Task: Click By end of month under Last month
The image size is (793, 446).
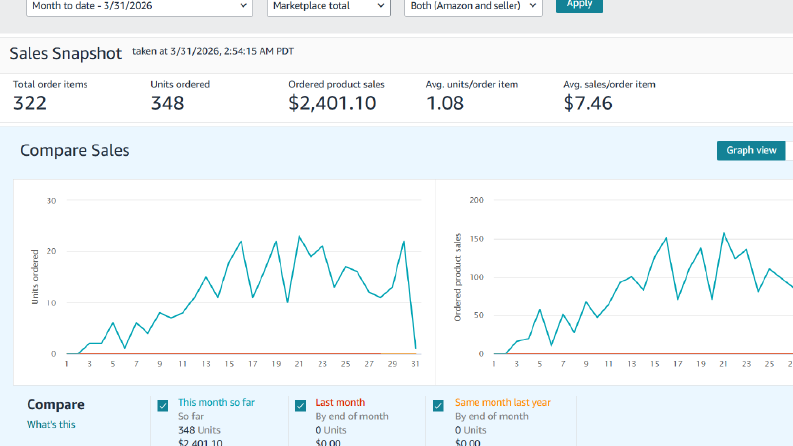Action: [x=352, y=416]
